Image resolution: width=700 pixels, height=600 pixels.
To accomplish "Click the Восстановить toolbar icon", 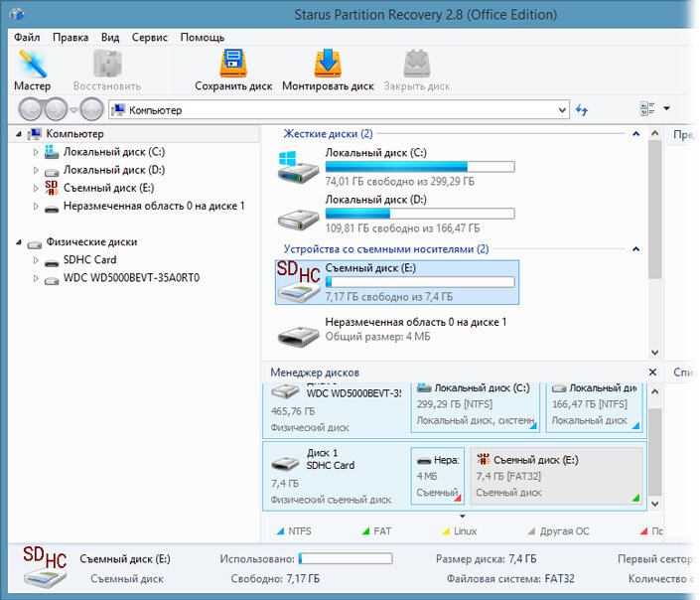I will 107,64.
